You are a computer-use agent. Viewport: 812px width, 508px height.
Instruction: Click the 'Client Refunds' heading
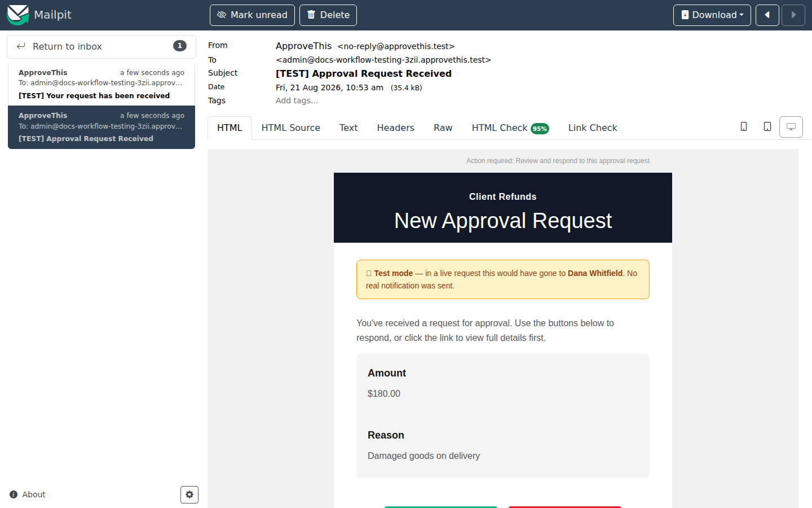click(x=503, y=196)
